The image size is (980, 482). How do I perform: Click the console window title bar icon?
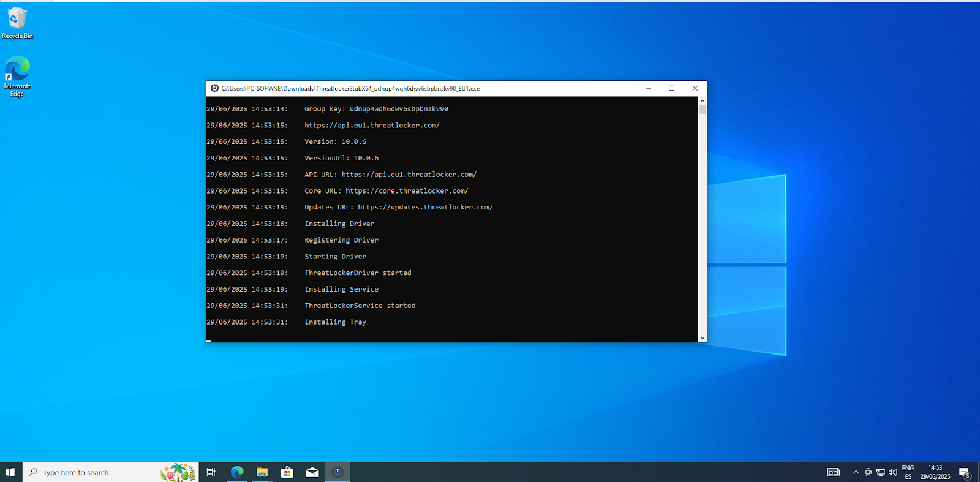[214, 88]
